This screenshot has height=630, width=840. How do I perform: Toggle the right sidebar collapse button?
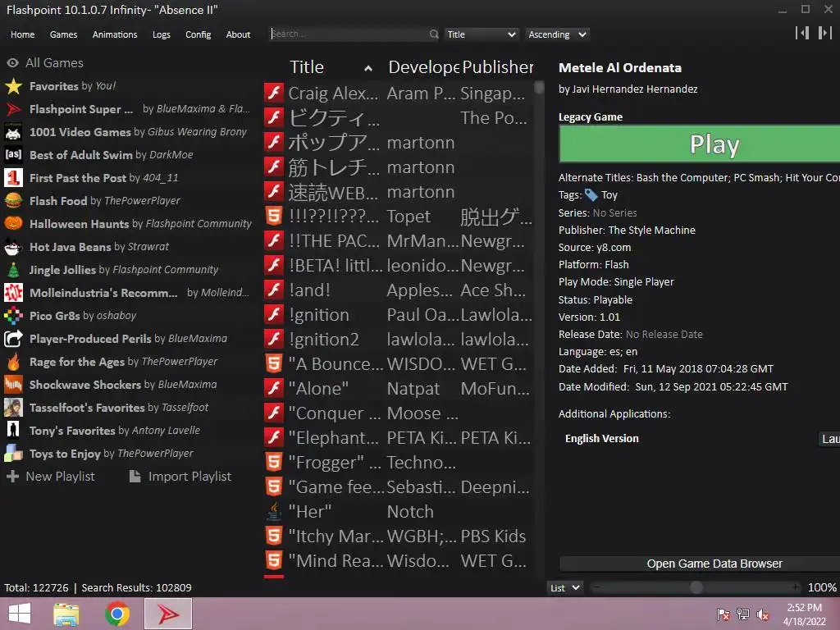pyautogui.click(x=825, y=33)
